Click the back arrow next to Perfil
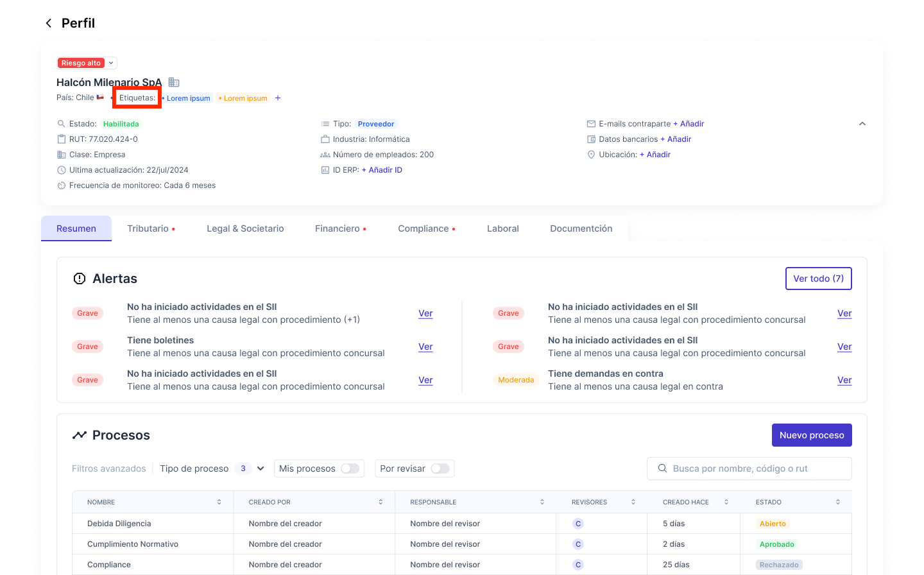 49,23
